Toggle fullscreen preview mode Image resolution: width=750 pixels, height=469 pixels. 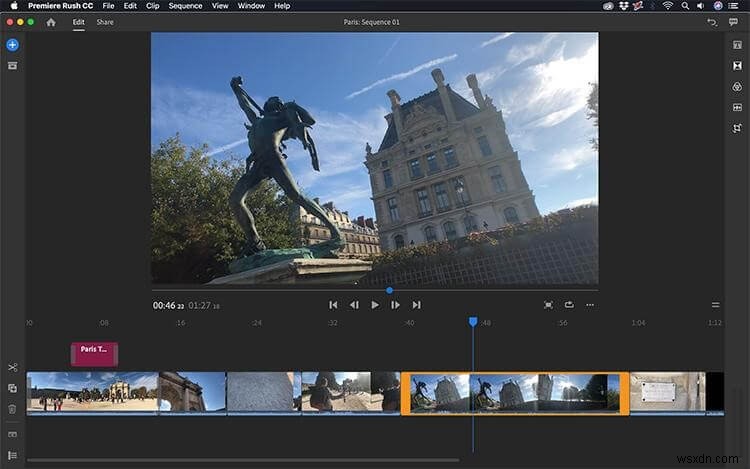pyautogui.click(x=548, y=304)
